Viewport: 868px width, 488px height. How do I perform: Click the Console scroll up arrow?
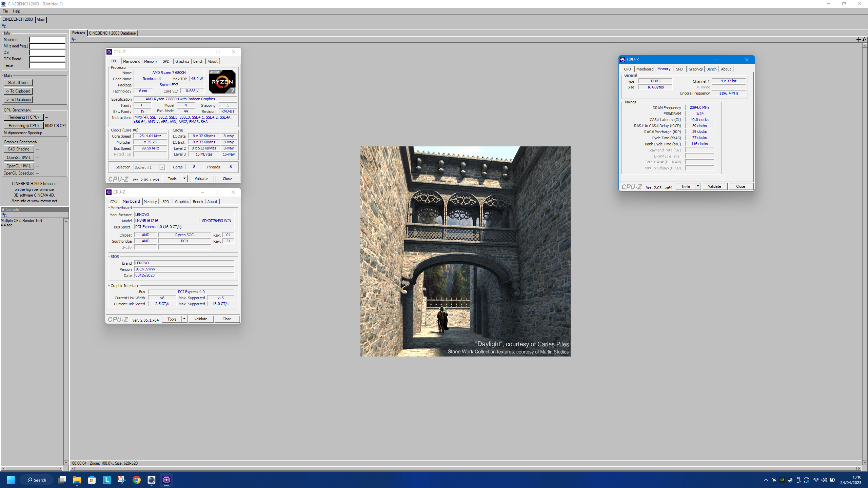[x=66, y=221]
